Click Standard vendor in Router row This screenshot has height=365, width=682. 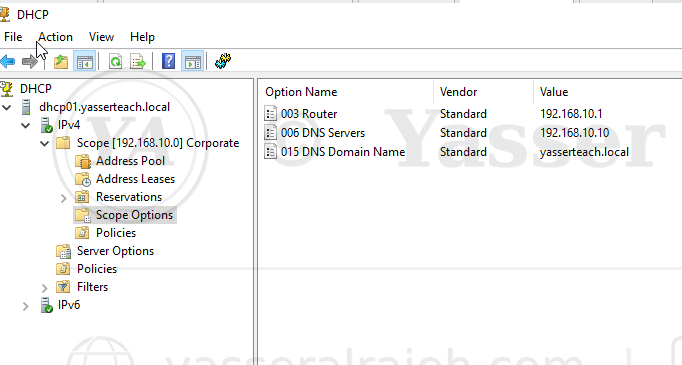[x=463, y=114]
